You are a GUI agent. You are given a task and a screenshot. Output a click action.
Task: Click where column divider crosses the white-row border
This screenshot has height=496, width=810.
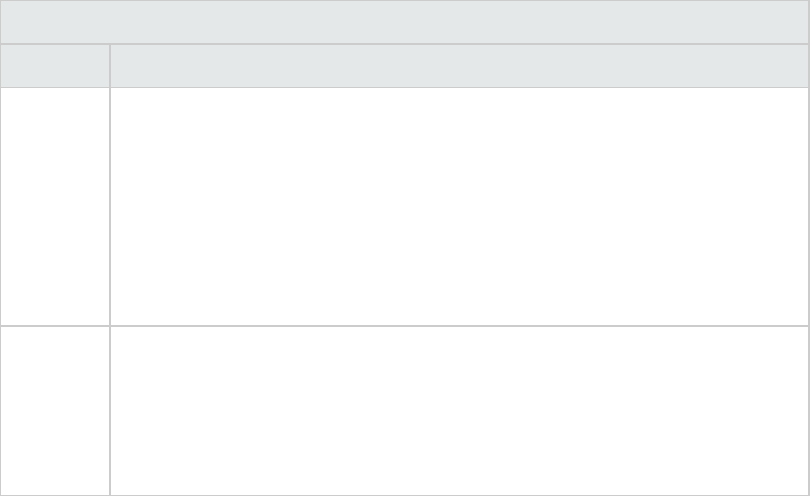point(110,326)
